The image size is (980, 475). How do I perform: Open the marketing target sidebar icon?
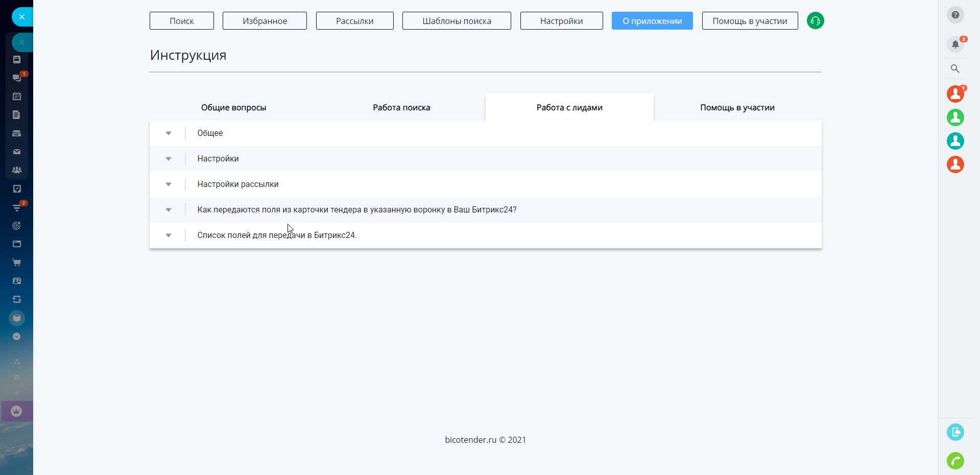(x=17, y=226)
